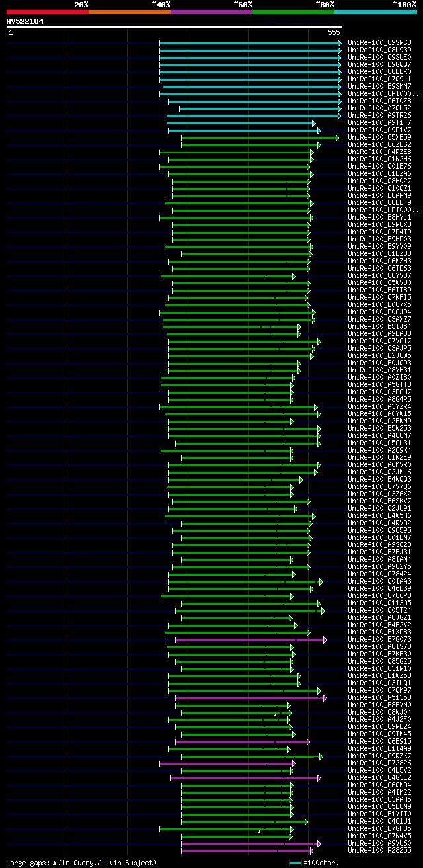The width and height of the screenshot is (423, 868).
Task: Select label UniRef100_Q01E76
Action: [379, 167]
